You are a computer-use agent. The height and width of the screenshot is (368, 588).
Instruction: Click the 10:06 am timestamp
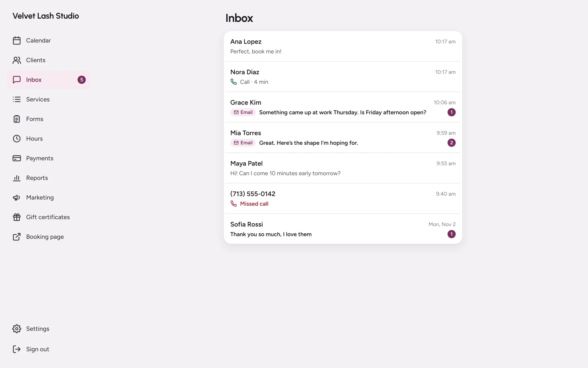pos(445,102)
